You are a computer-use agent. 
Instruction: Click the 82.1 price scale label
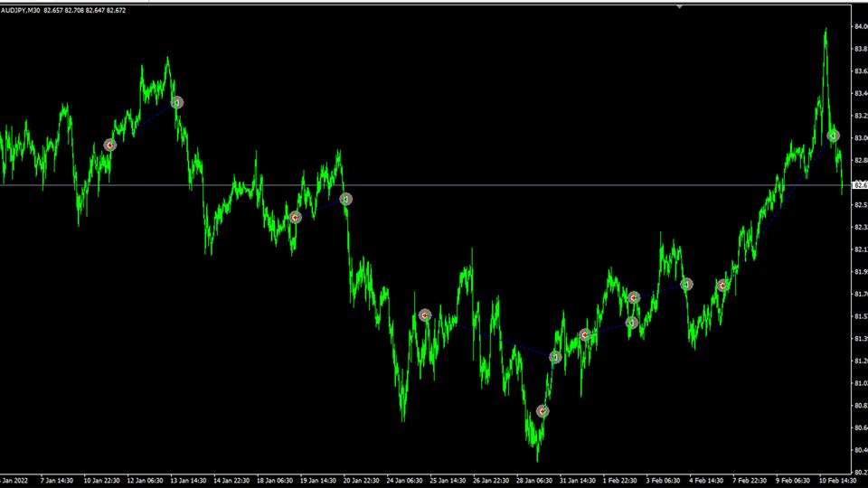861,249
